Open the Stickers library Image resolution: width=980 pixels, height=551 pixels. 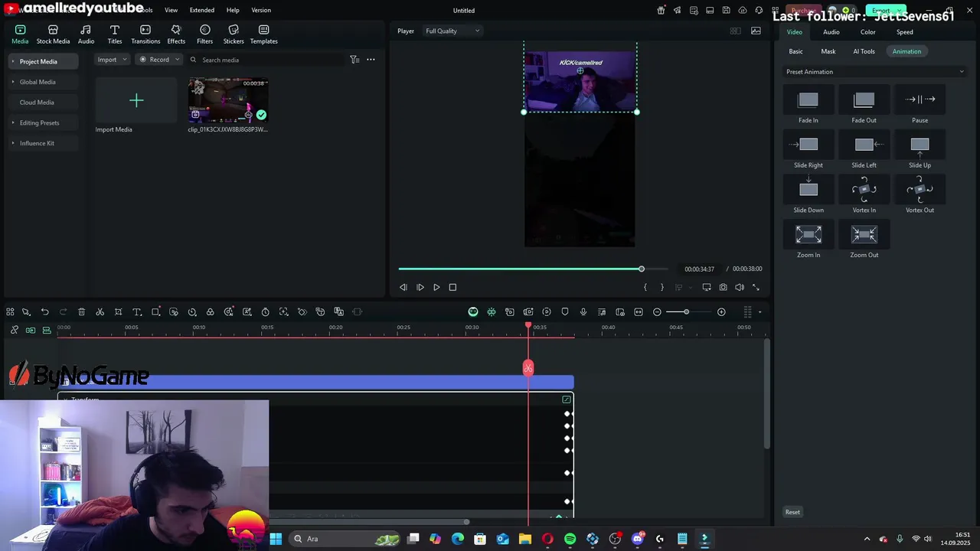[x=234, y=34]
